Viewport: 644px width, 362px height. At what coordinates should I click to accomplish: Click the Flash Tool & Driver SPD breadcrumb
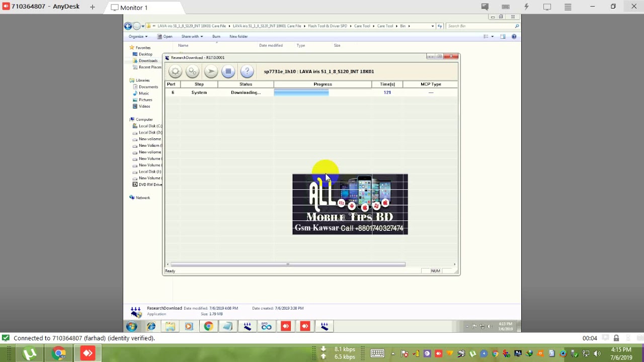328,26
